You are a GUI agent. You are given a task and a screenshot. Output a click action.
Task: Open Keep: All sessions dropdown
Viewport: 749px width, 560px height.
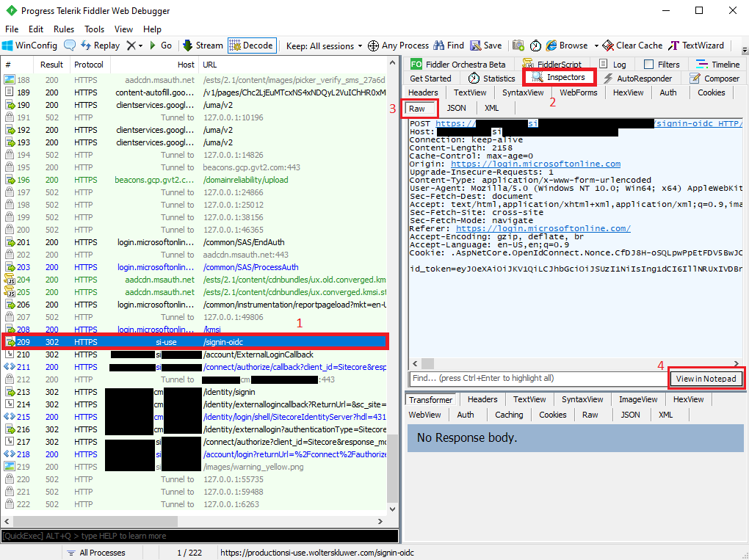[x=324, y=46]
